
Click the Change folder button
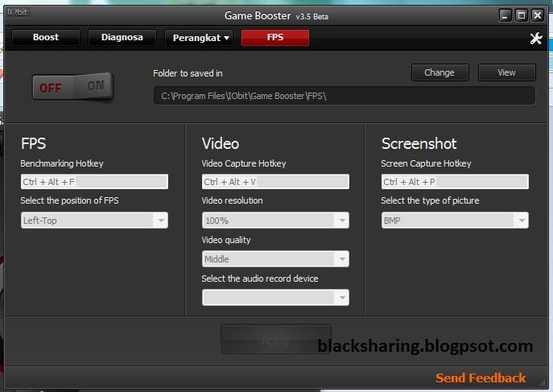(440, 72)
